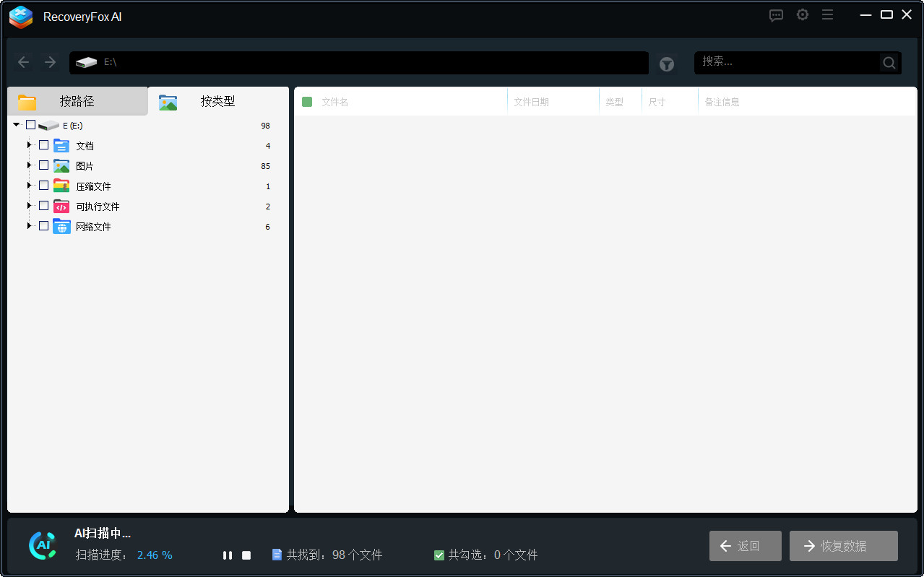Check the 图片 category checkbox
Image resolution: width=924 pixels, height=577 pixels.
(43, 165)
